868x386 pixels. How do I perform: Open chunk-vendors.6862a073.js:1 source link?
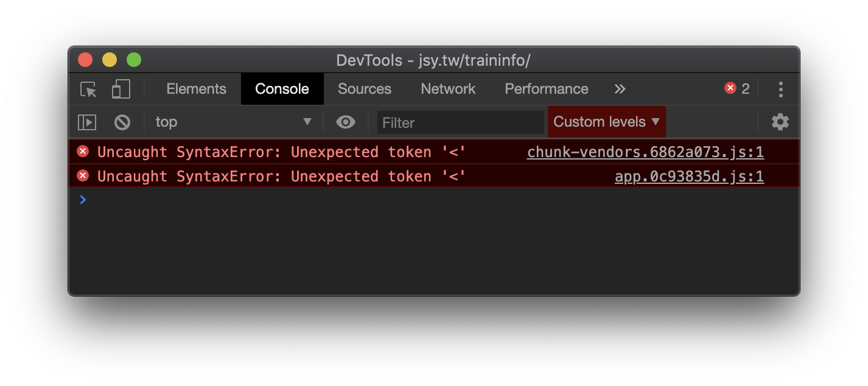click(645, 152)
